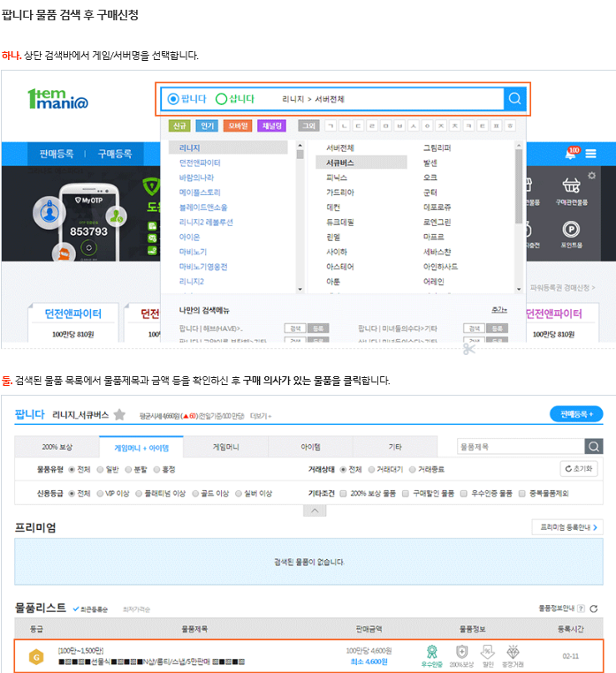
Task: Click the server list scroll-down arrow
Action: coord(519,290)
